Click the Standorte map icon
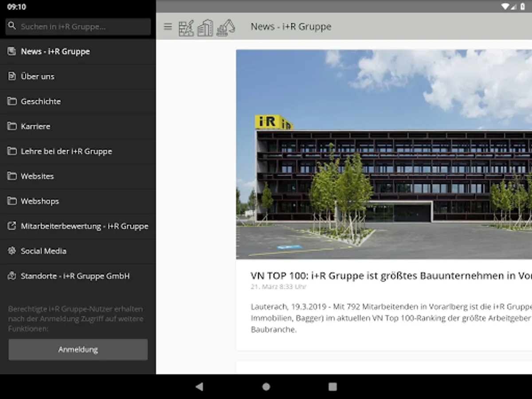The image size is (532, 399). pos(12,276)
